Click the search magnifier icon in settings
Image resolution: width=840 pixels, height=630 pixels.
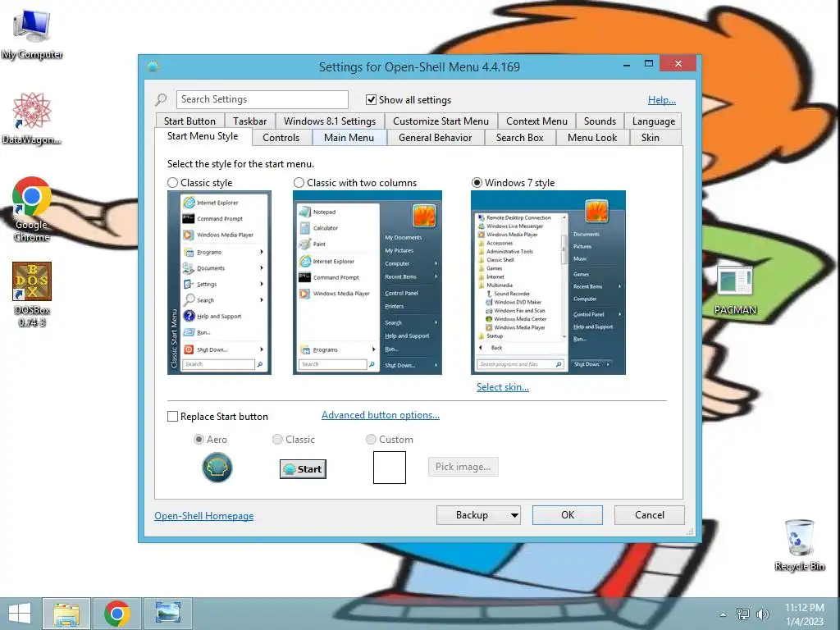click(161, 99)
